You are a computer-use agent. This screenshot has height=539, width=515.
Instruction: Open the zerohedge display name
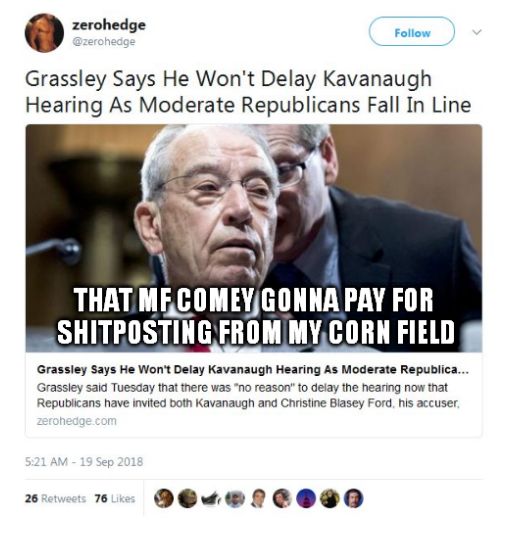[109, 25]
